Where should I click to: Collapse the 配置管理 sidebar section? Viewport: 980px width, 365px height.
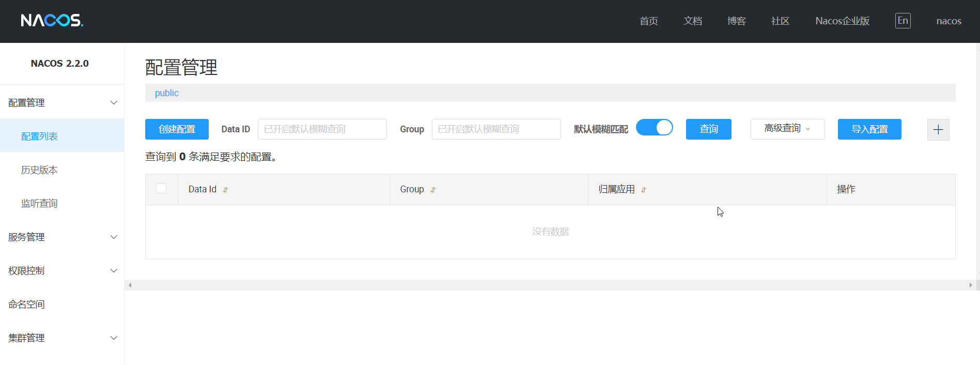click(x=62, y=102)
